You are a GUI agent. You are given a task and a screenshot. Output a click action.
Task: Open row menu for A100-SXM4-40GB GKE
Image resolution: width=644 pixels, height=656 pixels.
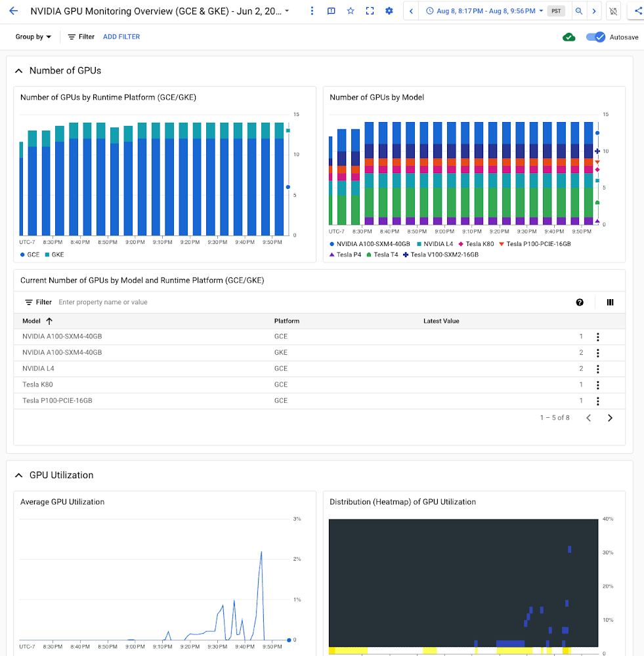pyautogui.click(x=597, y=353)
